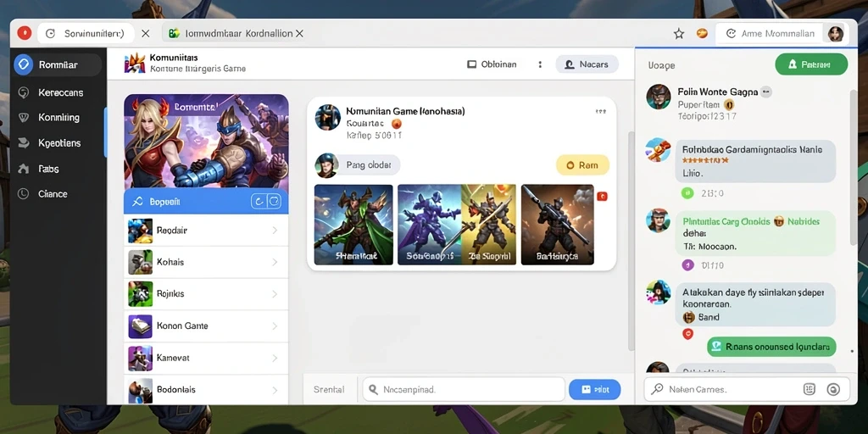This screenshot has width=868, height=434.
Task: Click the Nacars profile button in header
Action: click(587, 64)
